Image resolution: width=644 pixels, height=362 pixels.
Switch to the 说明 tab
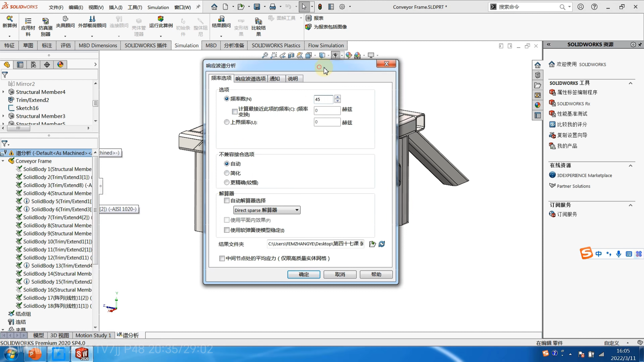coord(293,79)
